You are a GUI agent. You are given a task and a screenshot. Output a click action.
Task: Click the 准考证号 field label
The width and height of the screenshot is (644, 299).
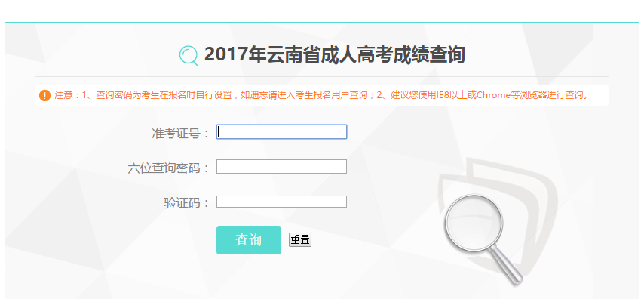[181, 133]
